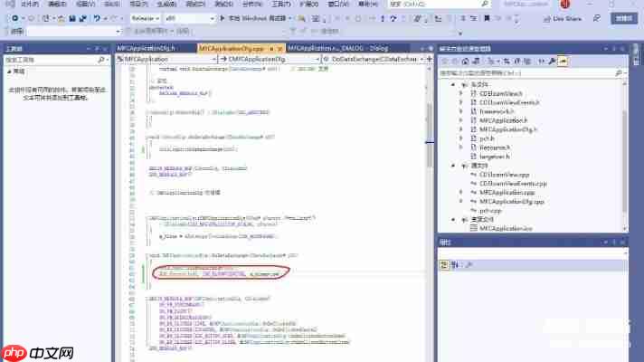644x362 pixels.
Task: Open the 文件(F) menu
Action: tap(29, 5)
